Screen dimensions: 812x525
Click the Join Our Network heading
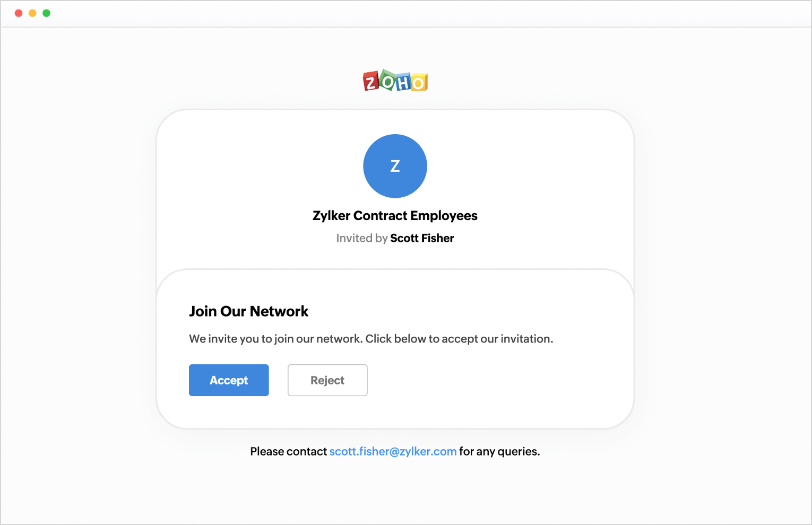[248, 311]
